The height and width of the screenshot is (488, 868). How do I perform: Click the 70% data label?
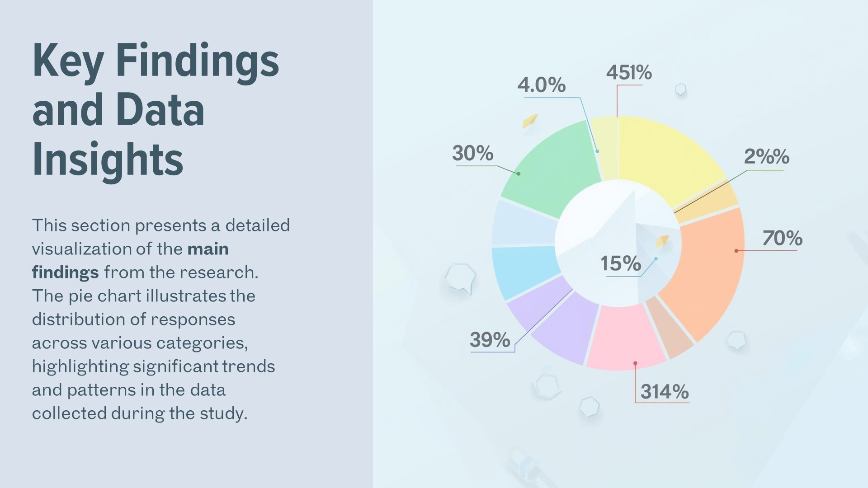click(782, 238)
